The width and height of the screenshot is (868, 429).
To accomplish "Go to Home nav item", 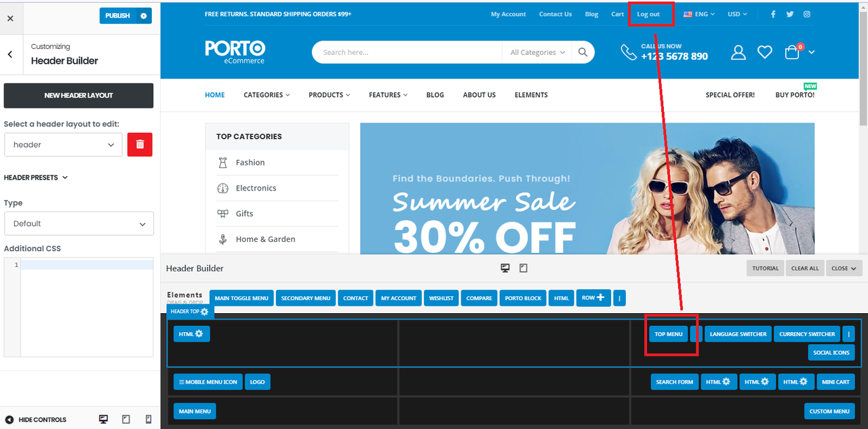I will (x=215, y=95).
